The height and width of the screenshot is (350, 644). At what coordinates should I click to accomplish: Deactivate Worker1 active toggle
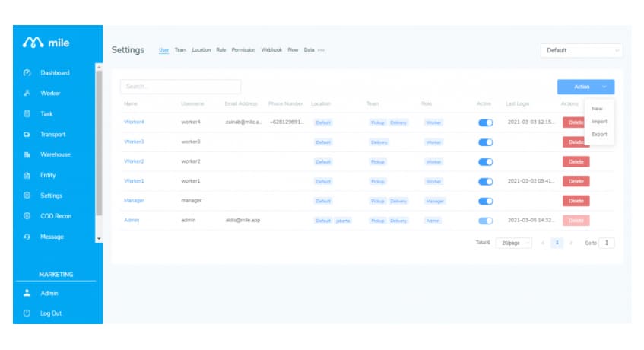coord(485,182)
